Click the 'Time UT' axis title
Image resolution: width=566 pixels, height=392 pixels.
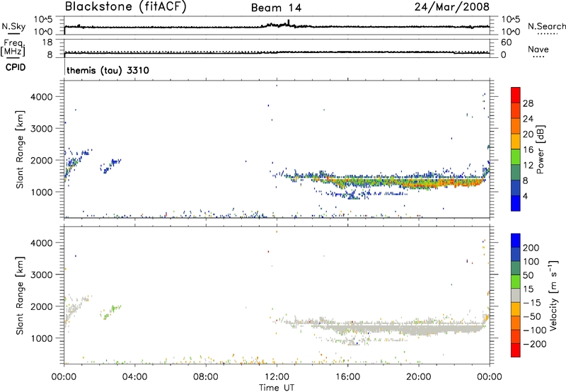(x=277, y=388)
